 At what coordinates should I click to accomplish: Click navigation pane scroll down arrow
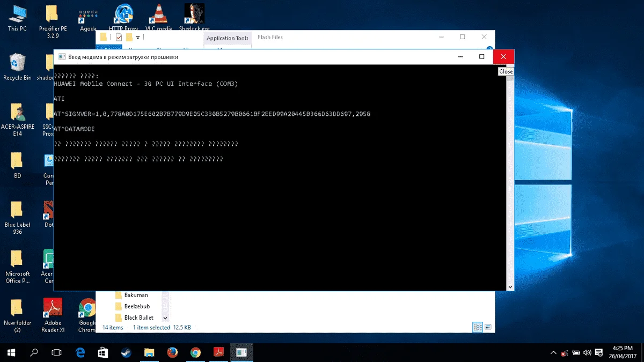[x=165, y=318]
